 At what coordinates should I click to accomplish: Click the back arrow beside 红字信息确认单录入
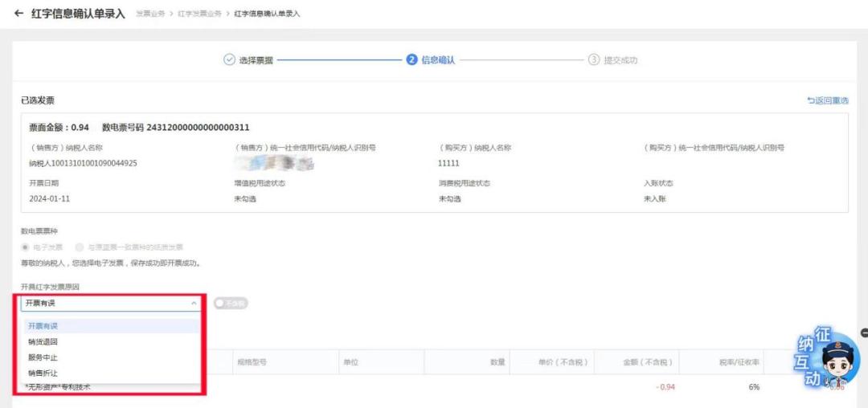19,14
